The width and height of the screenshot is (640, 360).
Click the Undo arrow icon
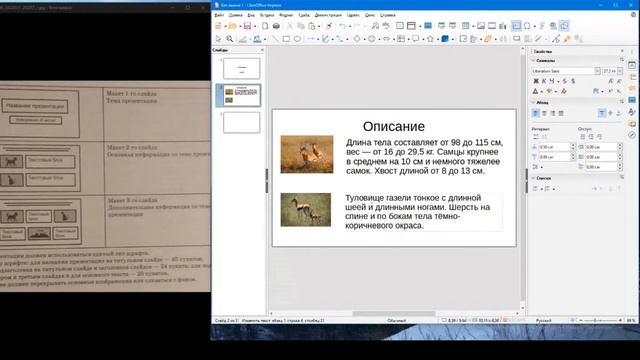click(x=342, y=26)
